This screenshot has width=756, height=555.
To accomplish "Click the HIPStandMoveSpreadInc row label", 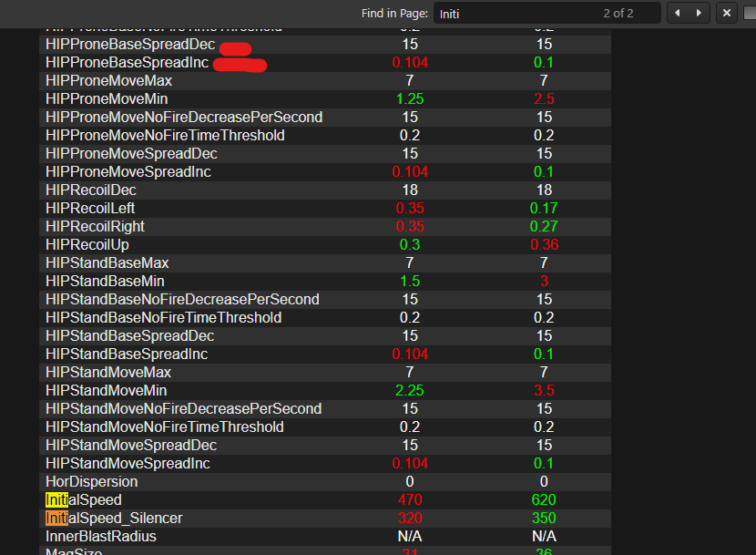I will pos(128,463).
